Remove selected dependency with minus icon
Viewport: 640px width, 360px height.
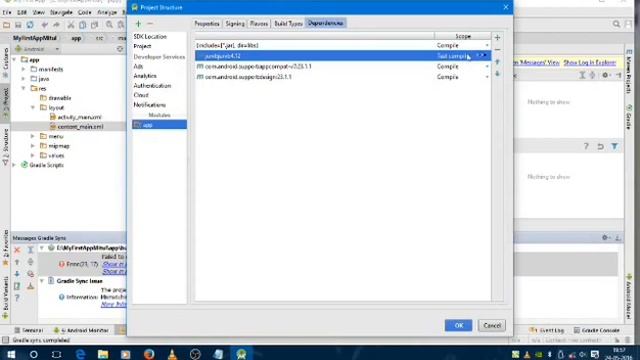click(497, 49)
